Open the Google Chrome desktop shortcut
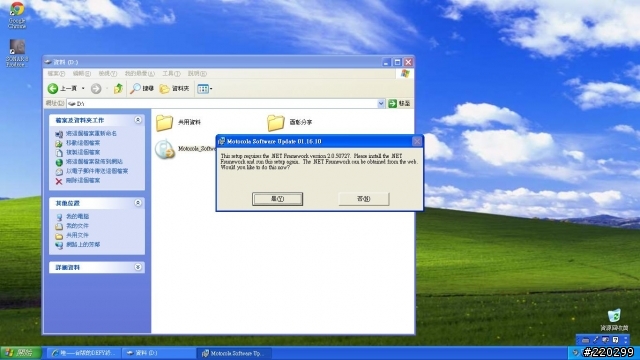This screenshot has height=360, width=640. click(x=17, y=15)
